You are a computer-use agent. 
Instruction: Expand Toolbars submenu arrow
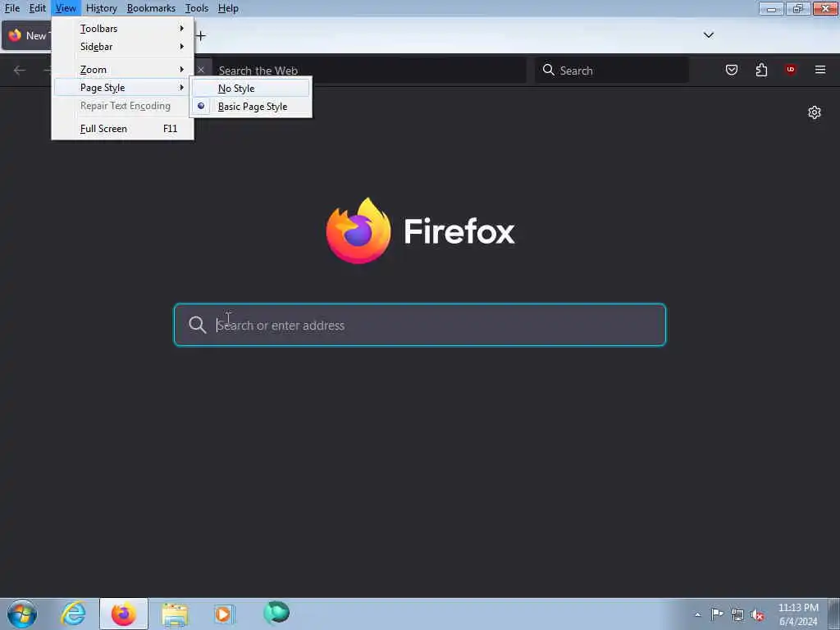pos(181,29)
